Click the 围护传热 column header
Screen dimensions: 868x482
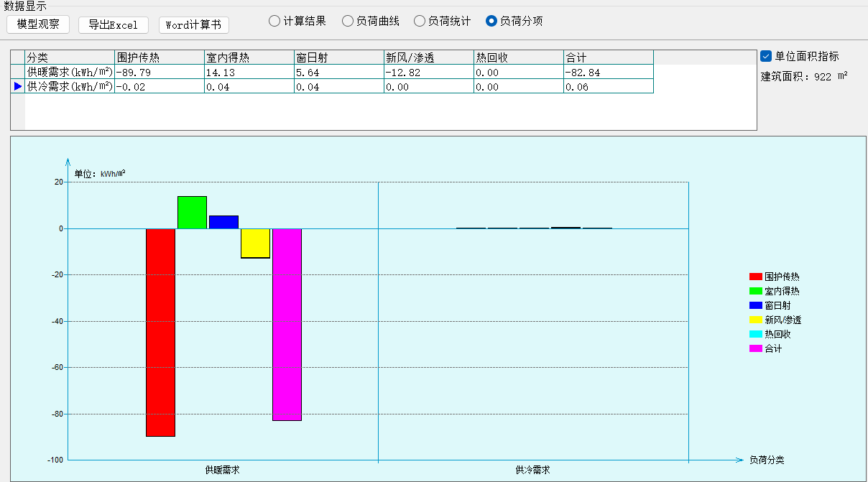[x=159, y=57]
